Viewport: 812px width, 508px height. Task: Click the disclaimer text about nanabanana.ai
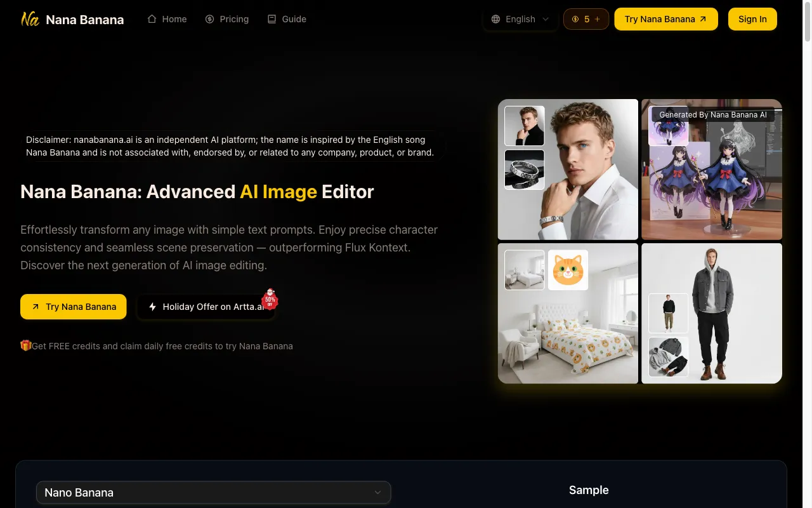230,146
